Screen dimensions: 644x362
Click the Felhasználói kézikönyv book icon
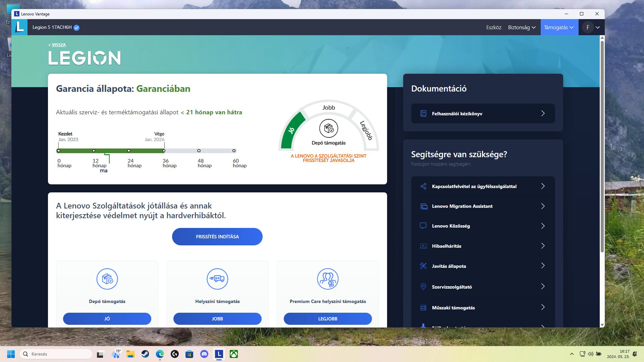tap(423, 114)
